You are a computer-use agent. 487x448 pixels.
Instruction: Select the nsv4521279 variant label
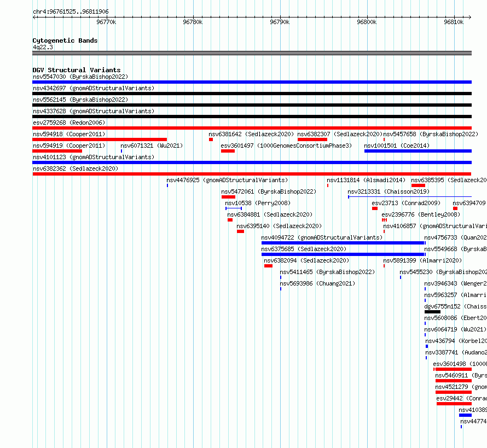pos(461,387)
